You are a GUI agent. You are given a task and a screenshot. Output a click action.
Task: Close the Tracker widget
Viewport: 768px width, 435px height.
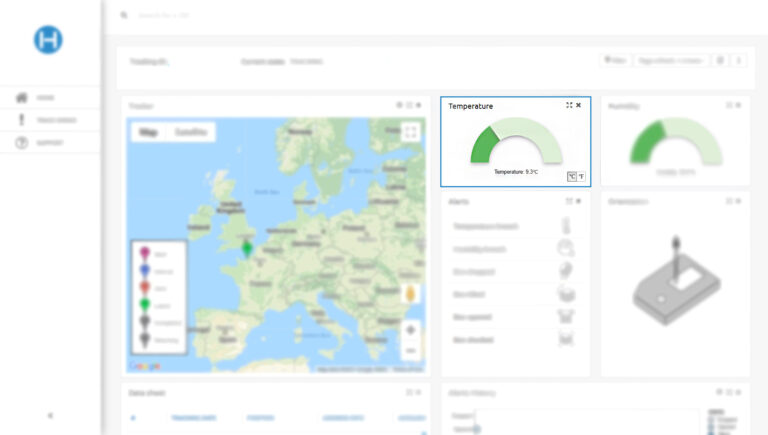pos(419,105)
